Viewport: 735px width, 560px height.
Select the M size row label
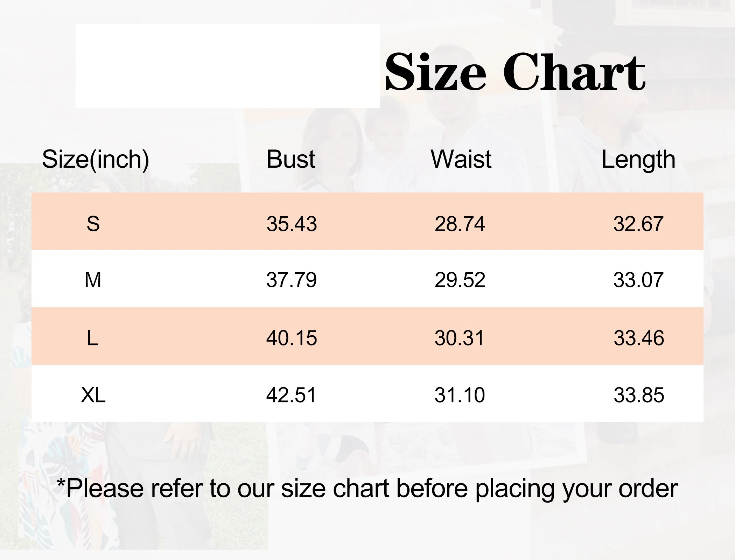93,280
